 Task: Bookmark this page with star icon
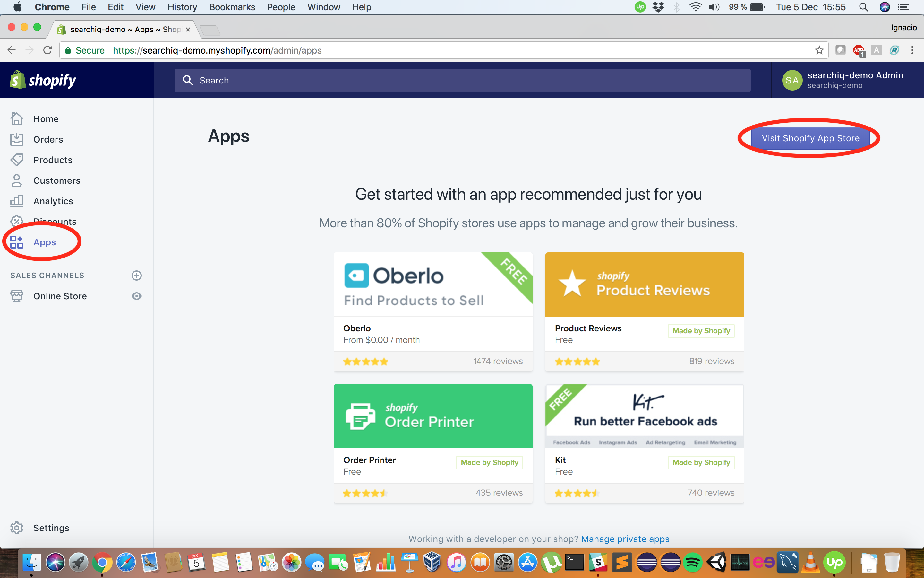pos(819,50)
